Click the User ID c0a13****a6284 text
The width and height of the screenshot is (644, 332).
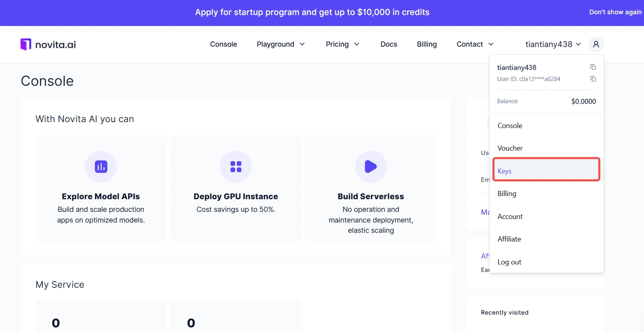click(x=528, y=79)
